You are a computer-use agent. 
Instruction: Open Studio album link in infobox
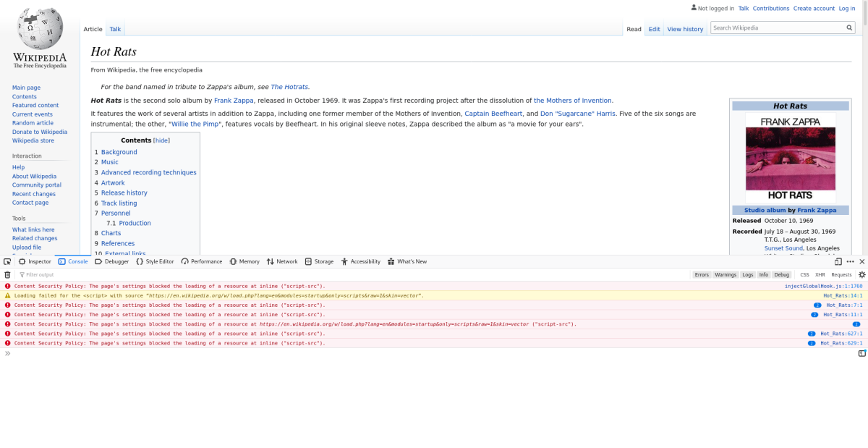(765, 211)
